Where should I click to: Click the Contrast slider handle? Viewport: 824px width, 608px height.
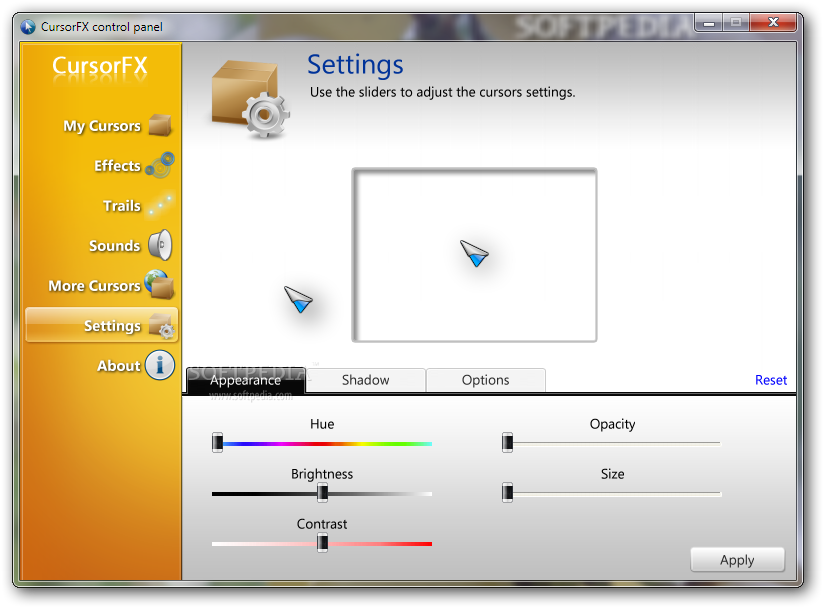click(x=322, y=543)
